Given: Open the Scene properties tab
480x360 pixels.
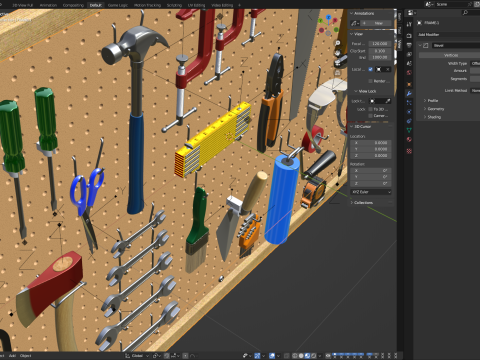Looking at the screenshot, I should click(409, 63).
